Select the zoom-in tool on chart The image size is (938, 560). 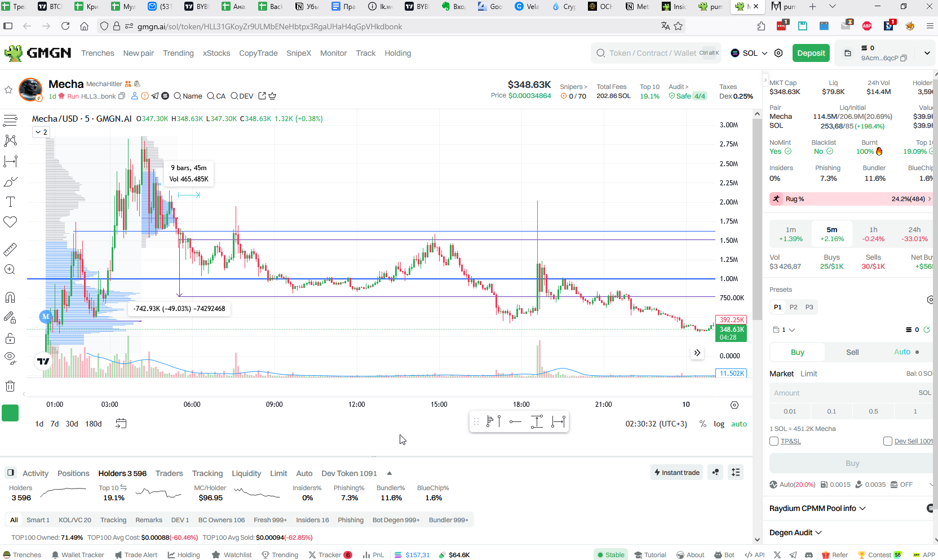10,269
